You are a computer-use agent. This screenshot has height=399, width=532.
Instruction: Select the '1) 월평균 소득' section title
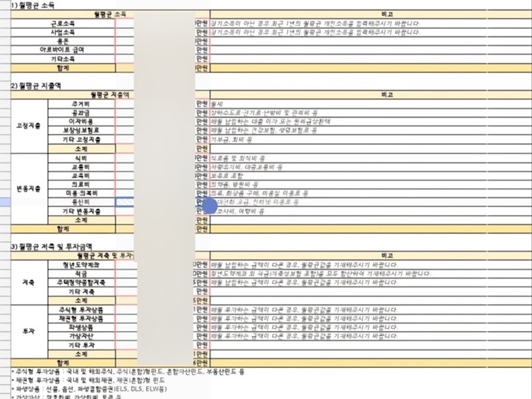[33, 5]
